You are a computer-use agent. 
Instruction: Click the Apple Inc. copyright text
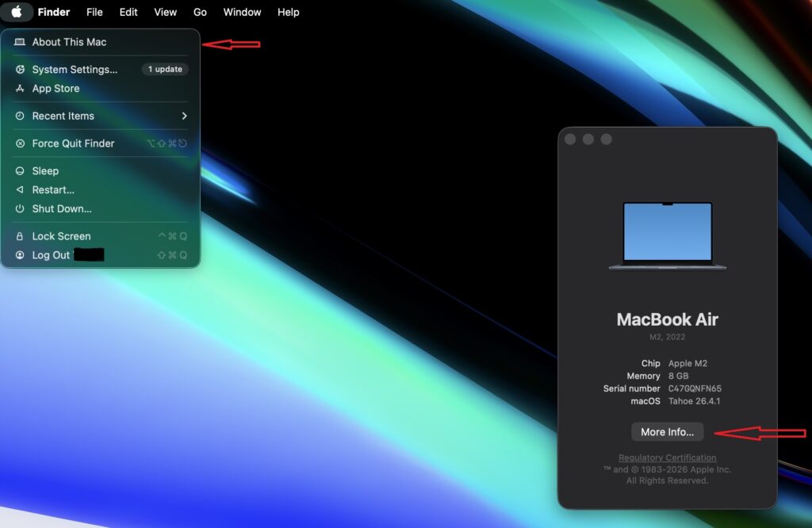[x=667, y=475]
